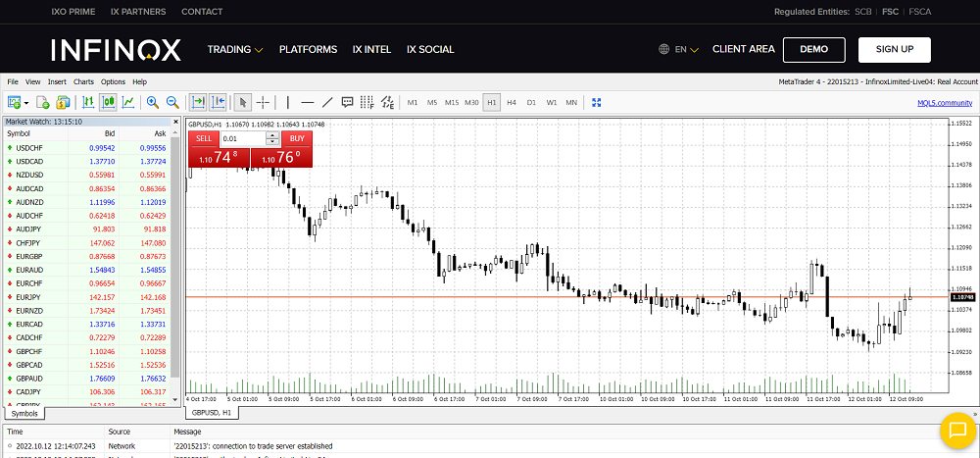
Task: Zoom out of the chart
Action: (x=172, y=102)
